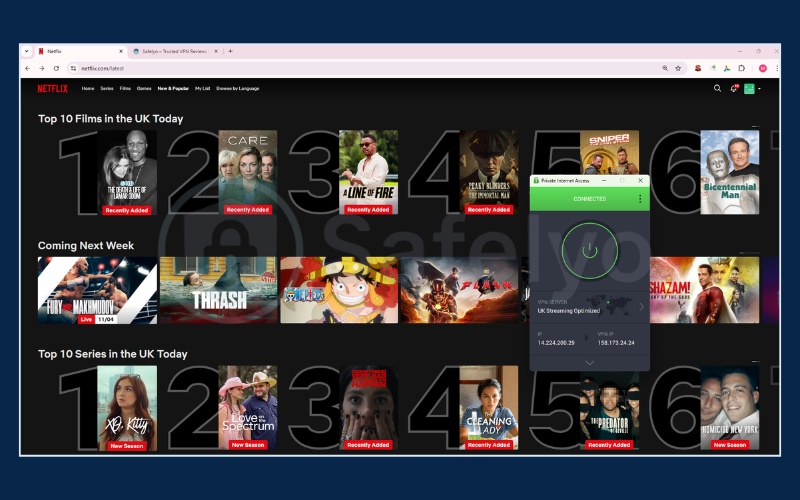
Task: Open the Chrome three-dot menu
Action: [x=777, y=68]
